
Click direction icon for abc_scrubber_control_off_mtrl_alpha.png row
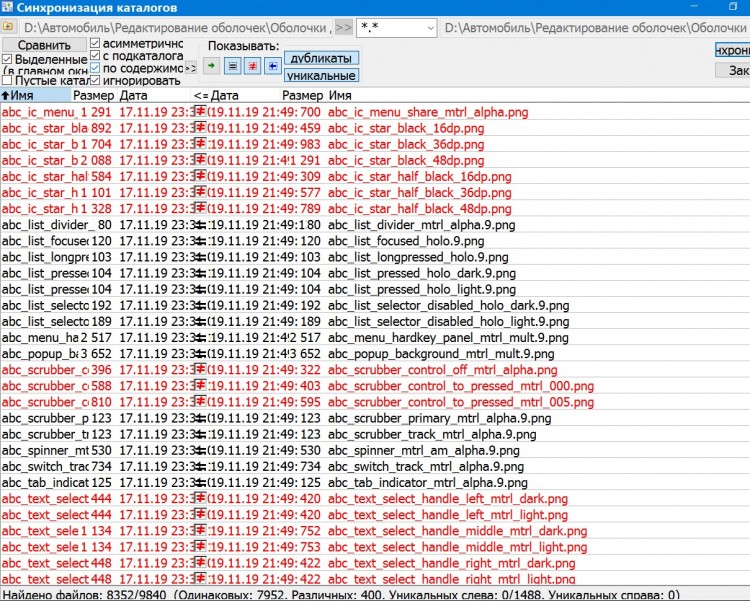pyautogui.click(x=200, y=370)
